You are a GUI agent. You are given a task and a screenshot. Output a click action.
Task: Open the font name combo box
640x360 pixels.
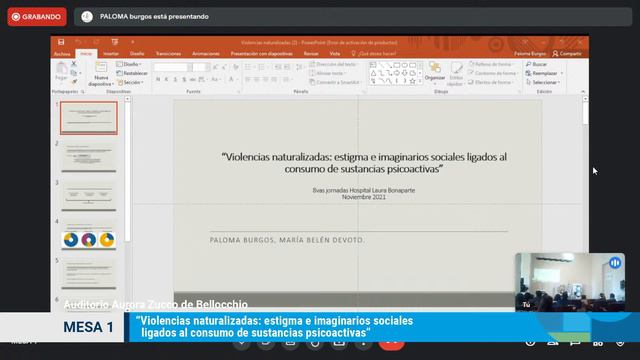[173, 67]
